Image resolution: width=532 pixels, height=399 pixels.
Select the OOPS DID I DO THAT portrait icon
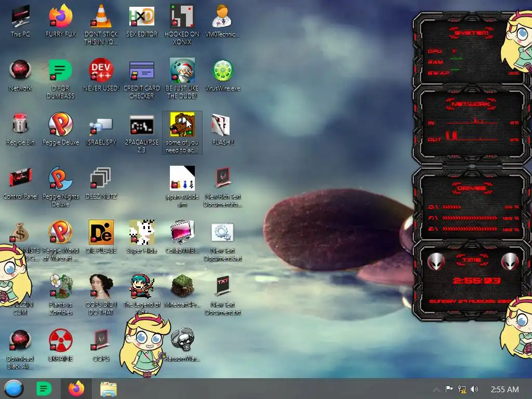(101, 295)
